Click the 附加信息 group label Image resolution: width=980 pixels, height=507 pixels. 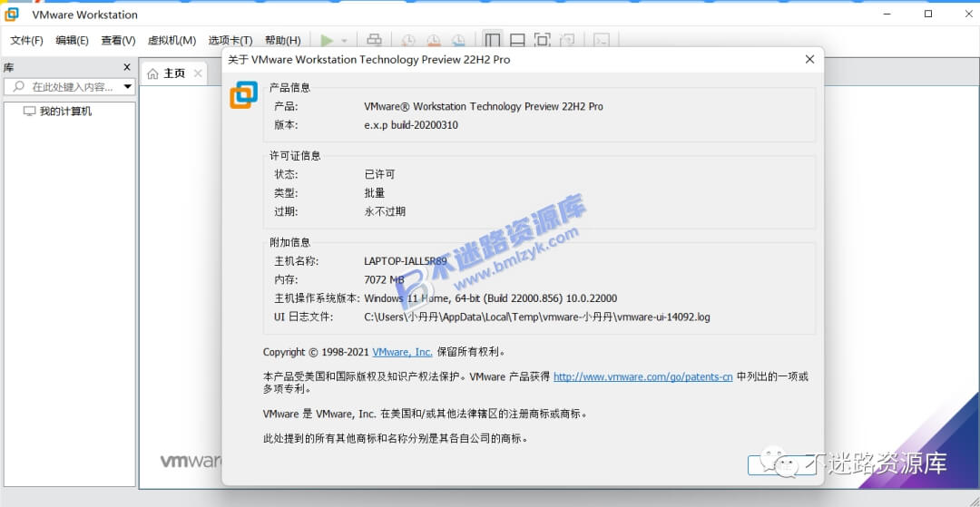point(289,242)
